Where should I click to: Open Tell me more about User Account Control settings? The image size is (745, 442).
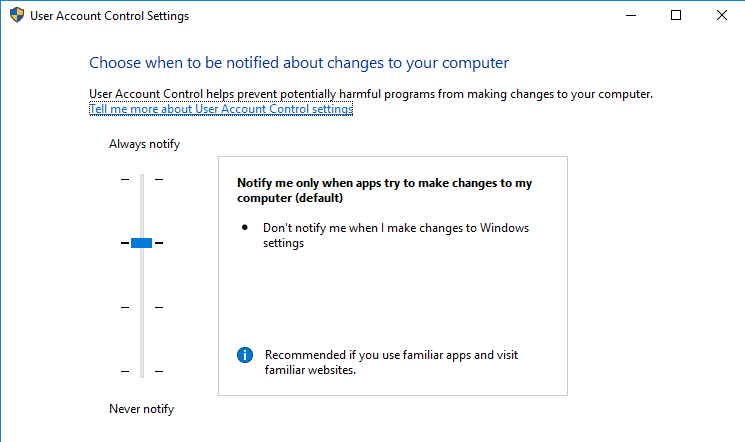pos(221,109)
